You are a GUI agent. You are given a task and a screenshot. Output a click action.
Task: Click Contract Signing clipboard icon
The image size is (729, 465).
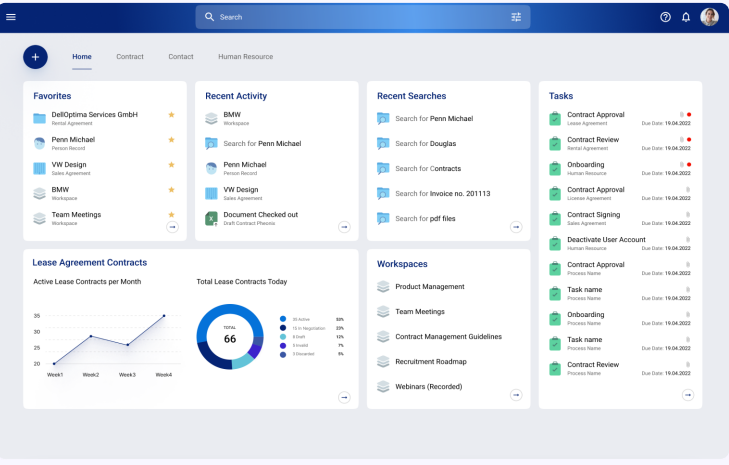pos(555,219)
